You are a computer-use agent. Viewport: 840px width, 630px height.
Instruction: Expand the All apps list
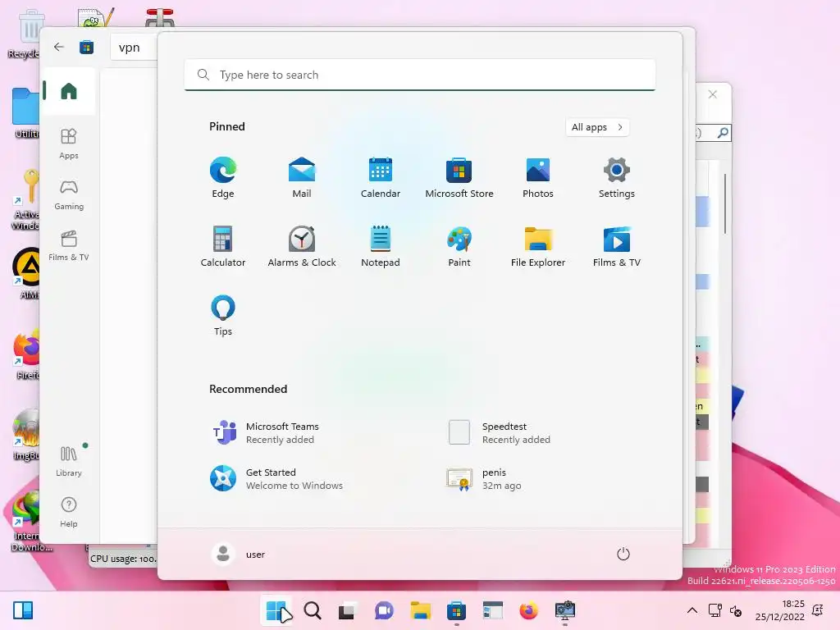[597, 127]
